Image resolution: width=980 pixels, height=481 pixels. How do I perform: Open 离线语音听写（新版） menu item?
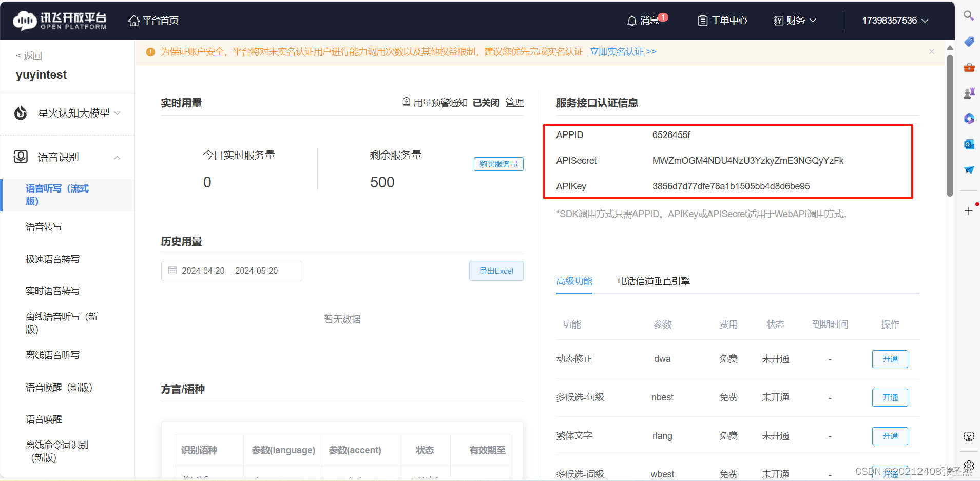[62, 323]
